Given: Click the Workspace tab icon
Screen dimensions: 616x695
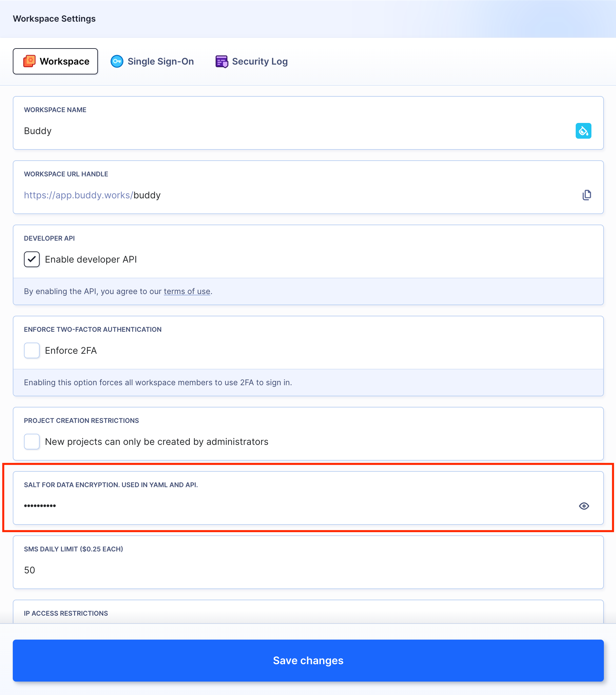Looking at the screenshot, I should [x=29, y=61].
